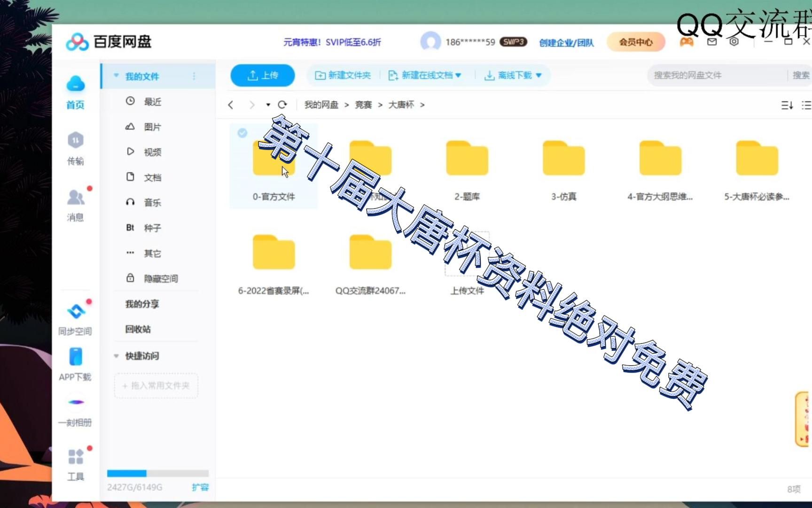Screen dimensions: 812x508
Task: Open the 4-官方大纲思维 folder
Action: (x=660, y=171)
